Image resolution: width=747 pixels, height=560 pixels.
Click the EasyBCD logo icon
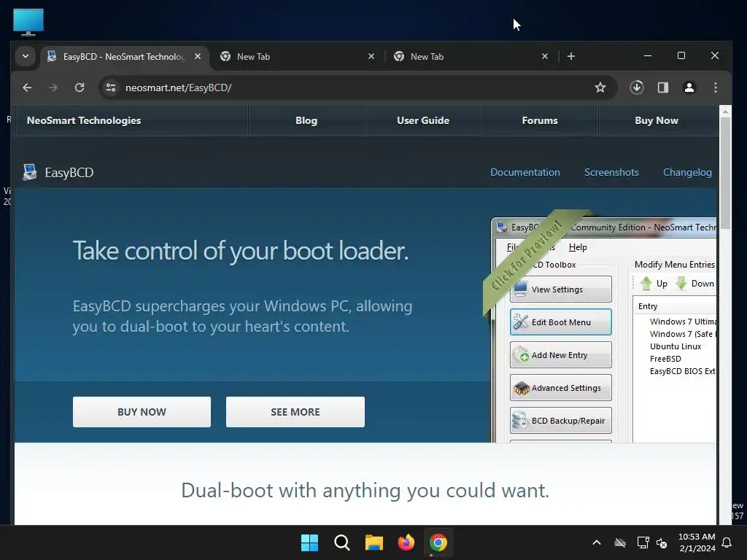(x=29, y=172)
